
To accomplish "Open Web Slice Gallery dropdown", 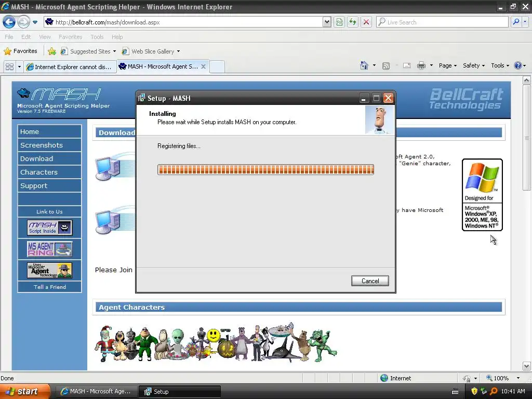I will click(x=151, y=51).
